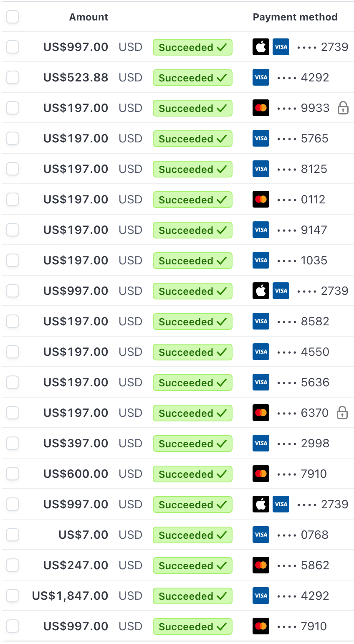This screenshot has width=354, height=644.
Task: Check the box for the US$523.88 payment
Action: (13, 78)
